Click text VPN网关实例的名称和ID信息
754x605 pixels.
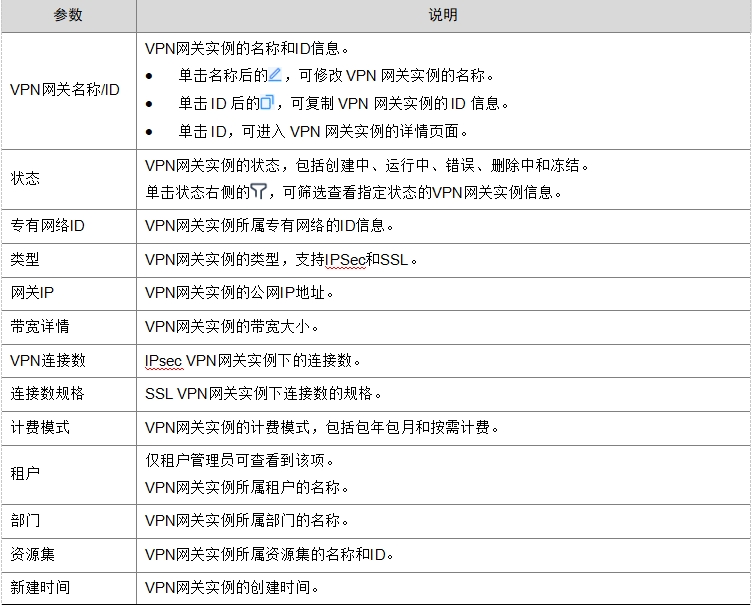pos(246,48)
